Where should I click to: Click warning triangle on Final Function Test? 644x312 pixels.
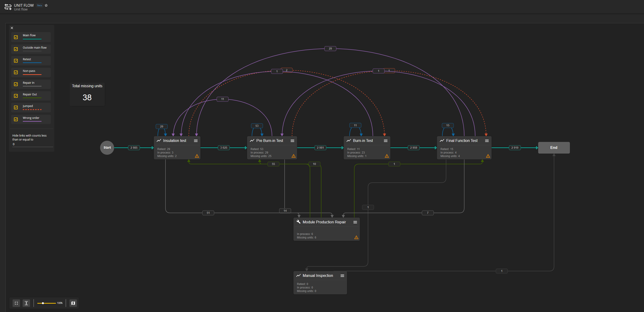488,156
